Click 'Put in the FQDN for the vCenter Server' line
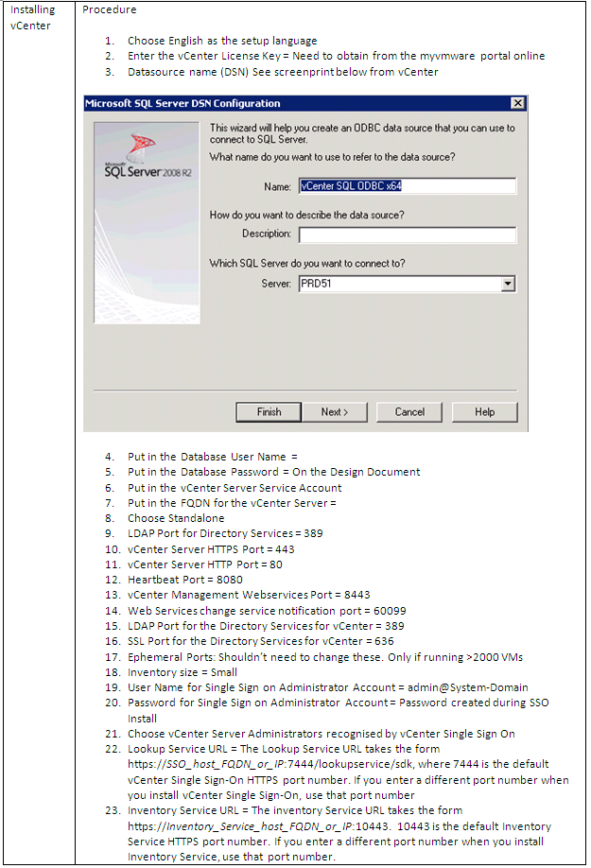 click(232, 503)
